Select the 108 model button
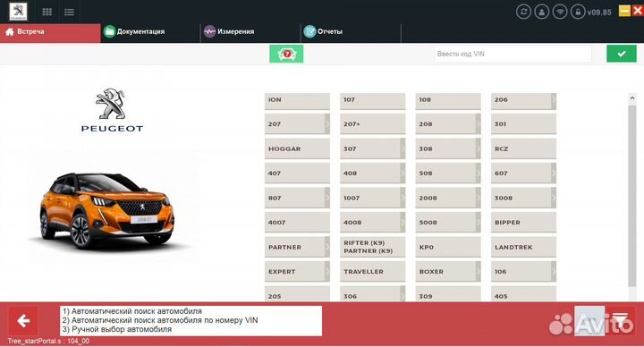 click(448, 100)
